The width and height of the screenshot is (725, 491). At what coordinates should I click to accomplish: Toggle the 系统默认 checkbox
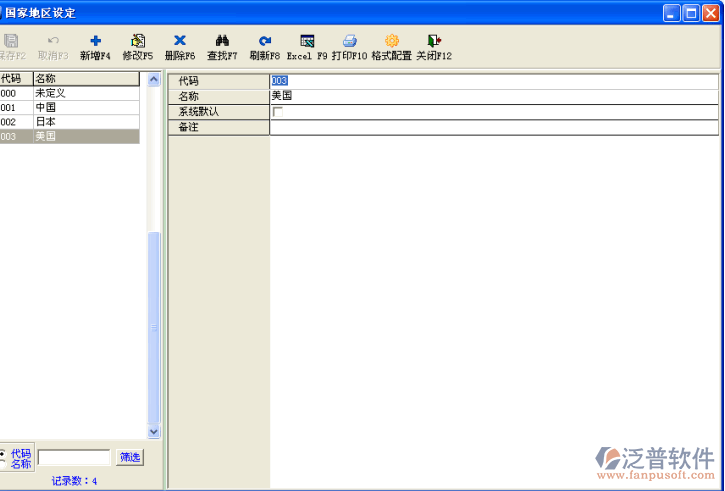tap(277, 112)
